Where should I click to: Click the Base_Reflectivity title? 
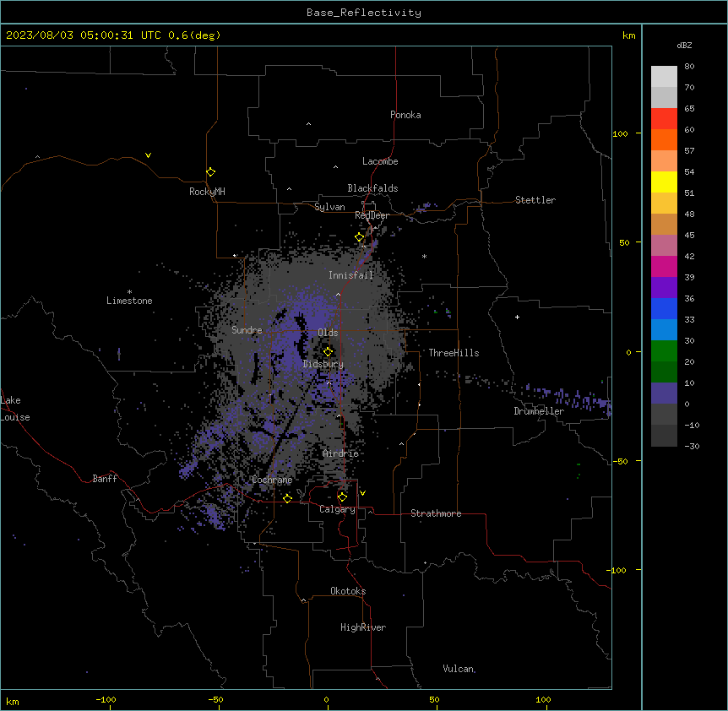(364, 13)
